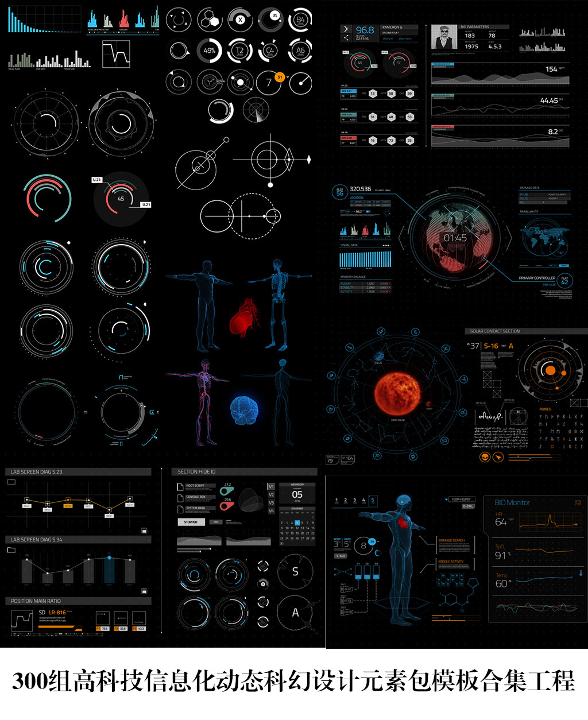Image resolution: width=588 pixels, height=720 pixels.
Task: Open the blue world map thumbnail
Action: pyautogui.click(x=545, y=237)
